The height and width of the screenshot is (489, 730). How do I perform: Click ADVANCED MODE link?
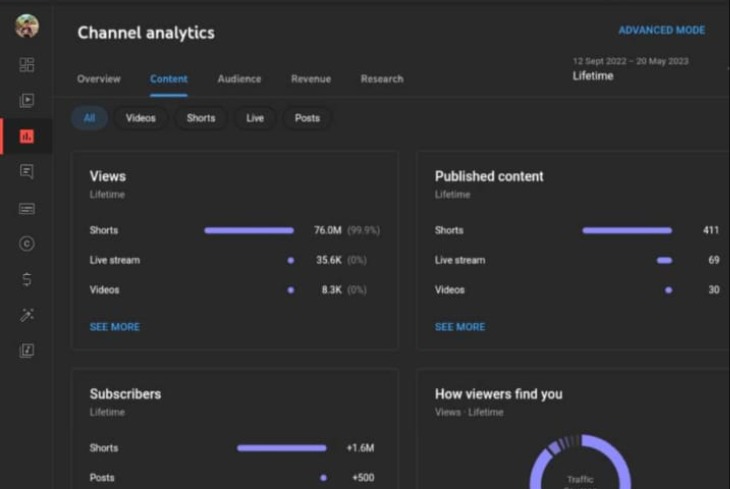pos(662,30)
